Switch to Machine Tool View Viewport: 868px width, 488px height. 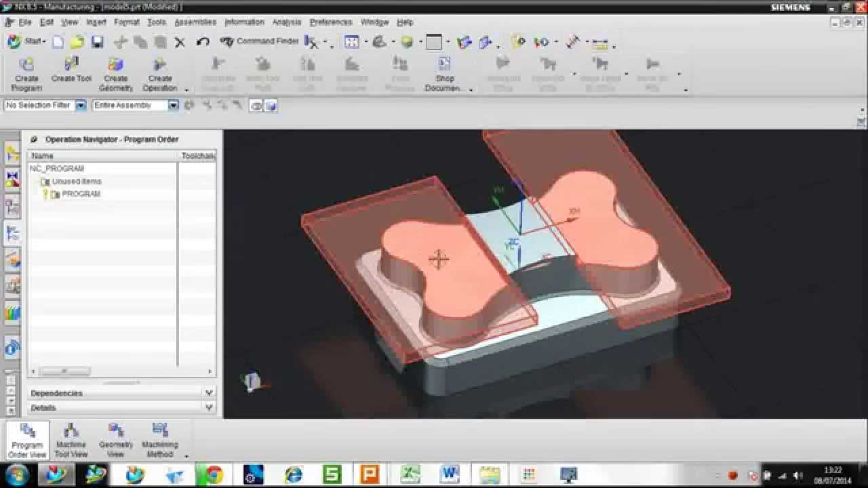coord(71,441)
